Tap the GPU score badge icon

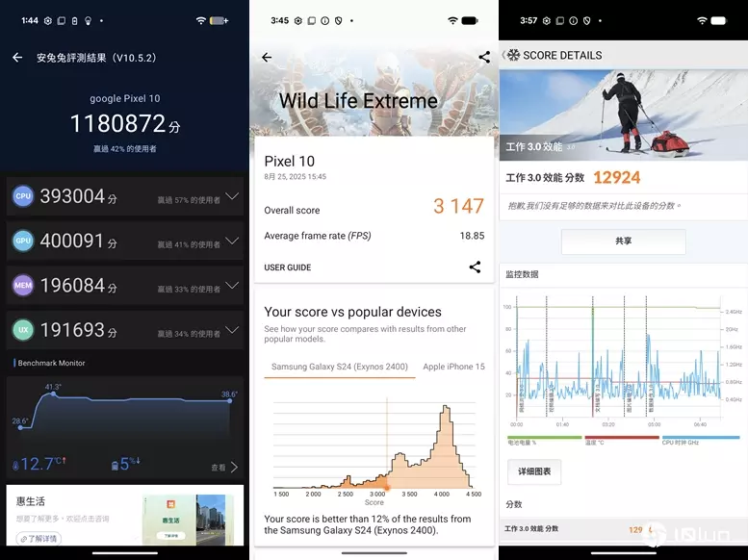pyautogui.click(x=23, y=241)
